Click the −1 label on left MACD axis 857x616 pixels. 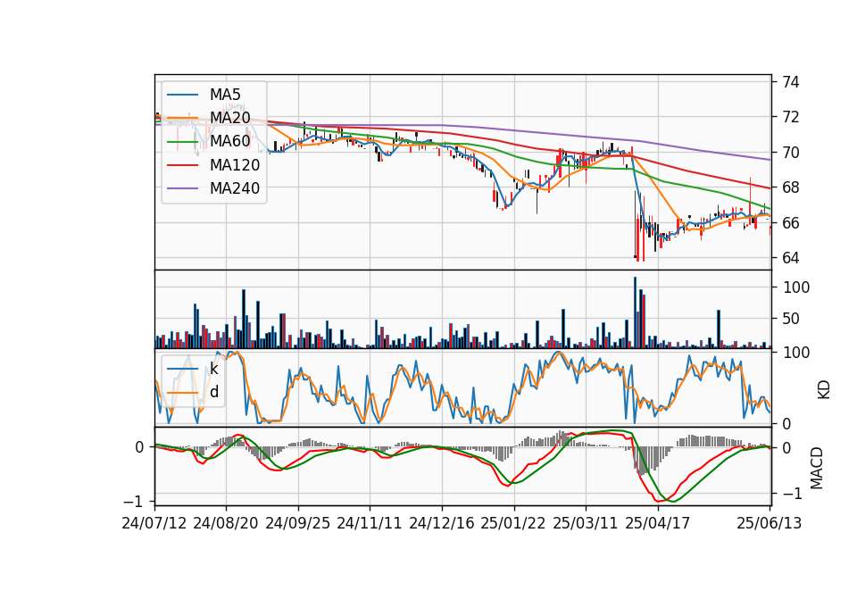point(133,501)
